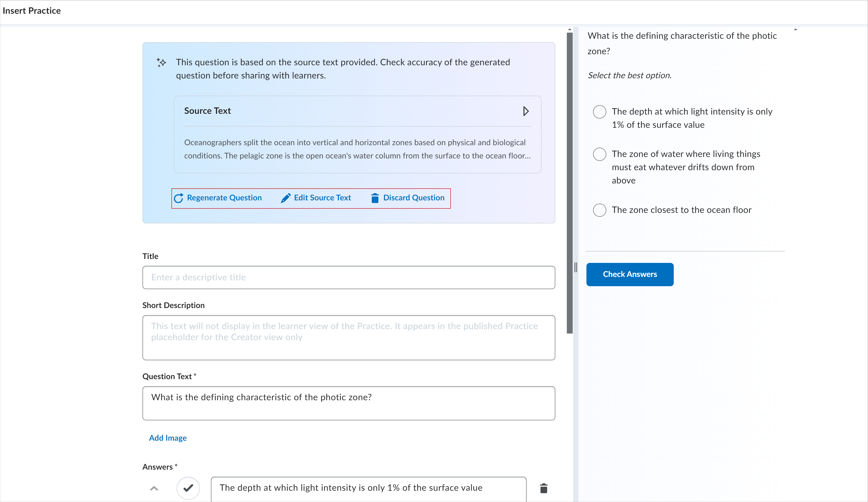Select the option about eating what drifts down
The width and height of the screenshot is (868, 502).
pyautogui.click(x=599, y=154)
